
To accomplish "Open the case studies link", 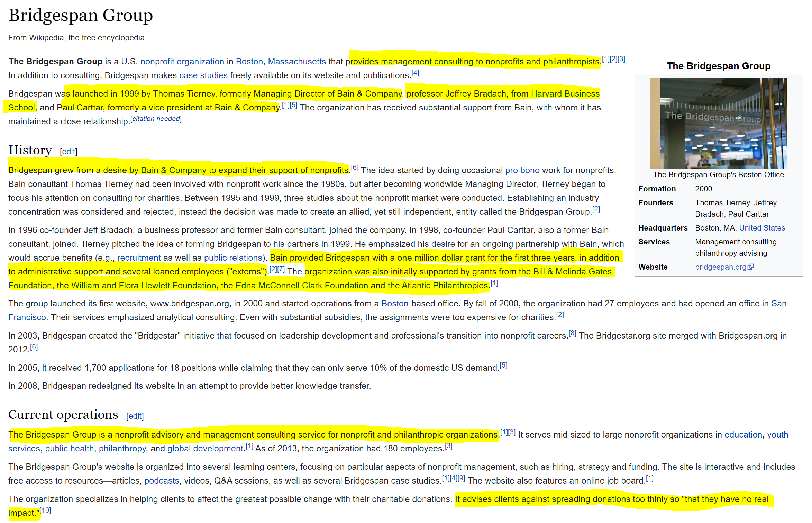I will (x=203, y=75).
